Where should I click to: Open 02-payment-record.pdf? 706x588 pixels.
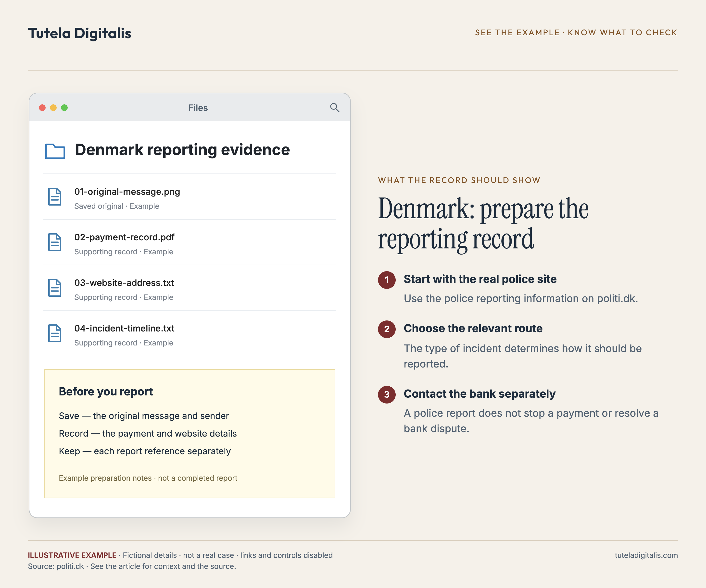point(189,243)
